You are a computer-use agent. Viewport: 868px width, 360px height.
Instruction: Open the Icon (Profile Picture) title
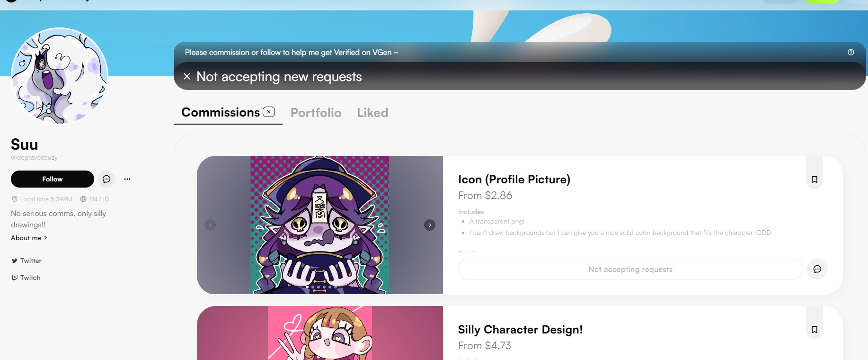tap(514, 180)
